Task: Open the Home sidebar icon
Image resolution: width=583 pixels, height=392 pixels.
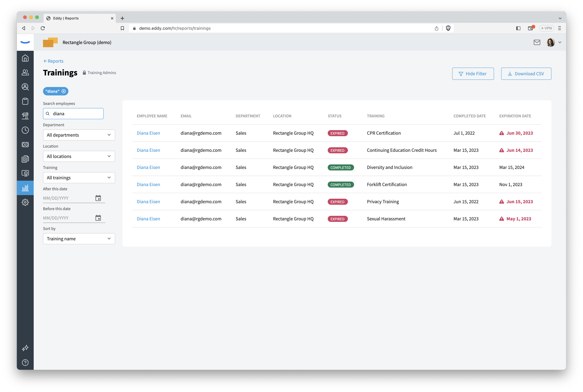Action: tap(25, 58)
